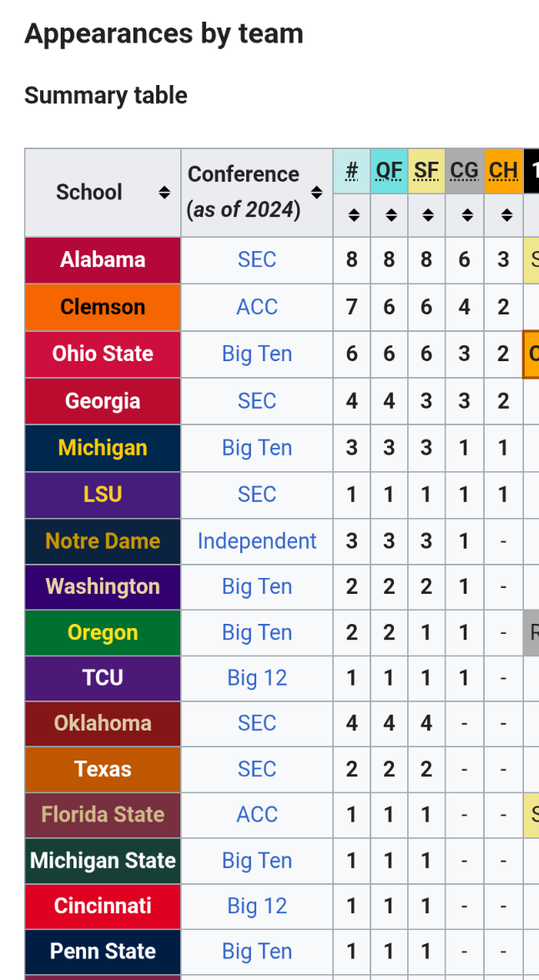Sort by Conference column arrows
The width and height of the screenshot is (539, 980).
pos(316,193)
